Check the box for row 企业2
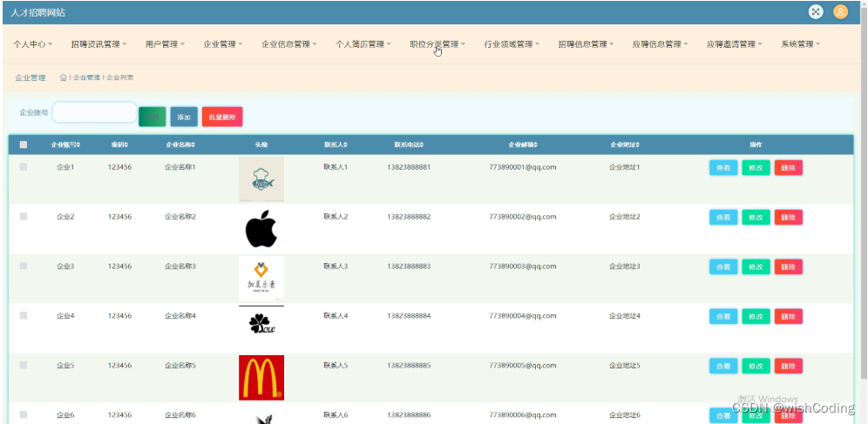 tap(24, 216)
